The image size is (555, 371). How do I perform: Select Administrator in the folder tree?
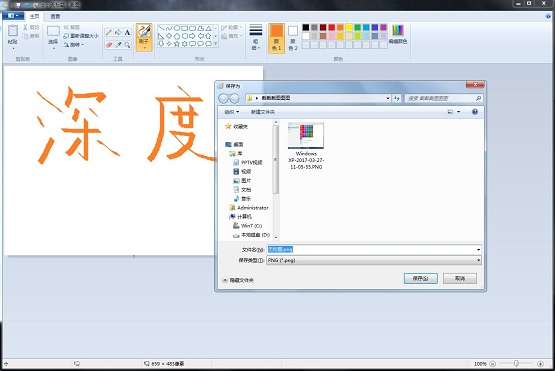(x=249, y=207)
